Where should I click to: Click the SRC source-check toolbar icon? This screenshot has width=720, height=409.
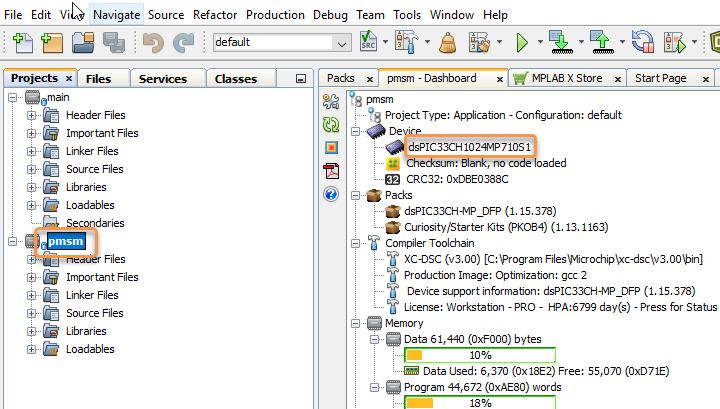(368, 42)
